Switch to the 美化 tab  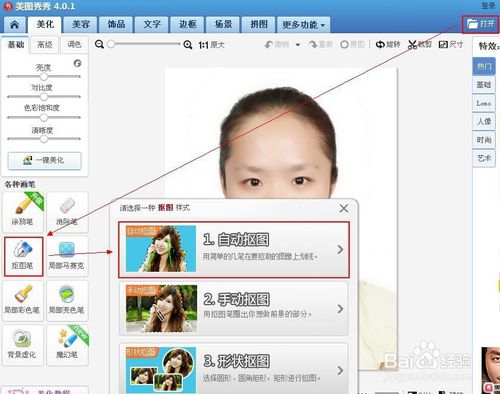pos(45,25)
